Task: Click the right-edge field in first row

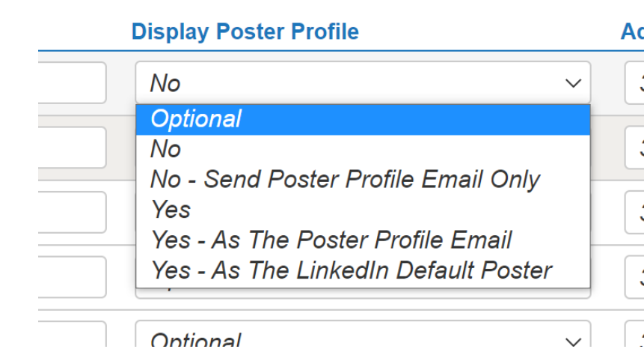Action: point(635,83)
